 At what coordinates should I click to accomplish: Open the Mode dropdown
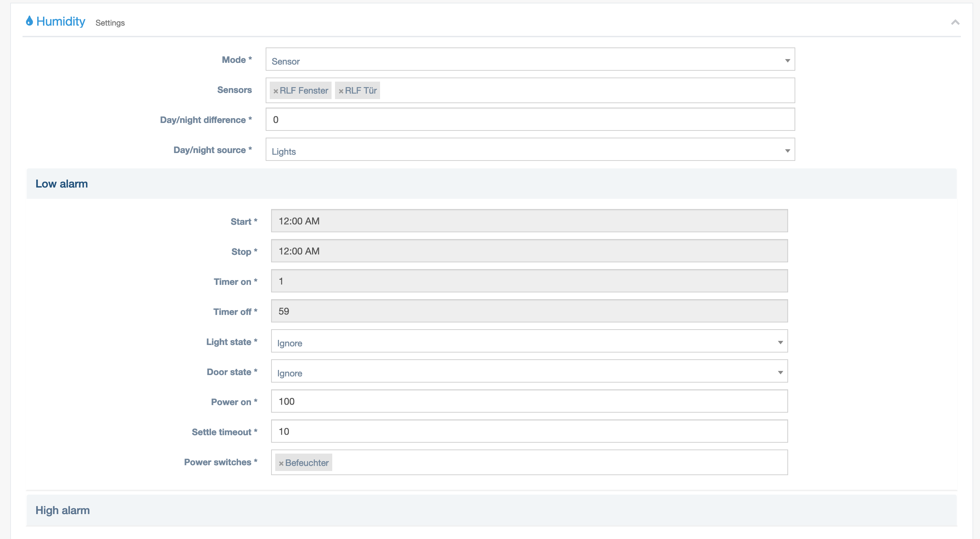(530, 60)
